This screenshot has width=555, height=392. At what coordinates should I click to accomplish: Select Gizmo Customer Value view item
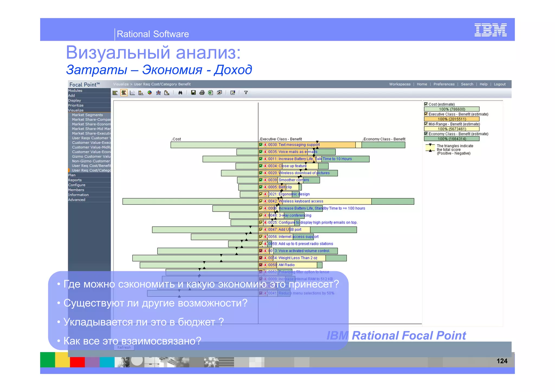[x=91, y=156]
